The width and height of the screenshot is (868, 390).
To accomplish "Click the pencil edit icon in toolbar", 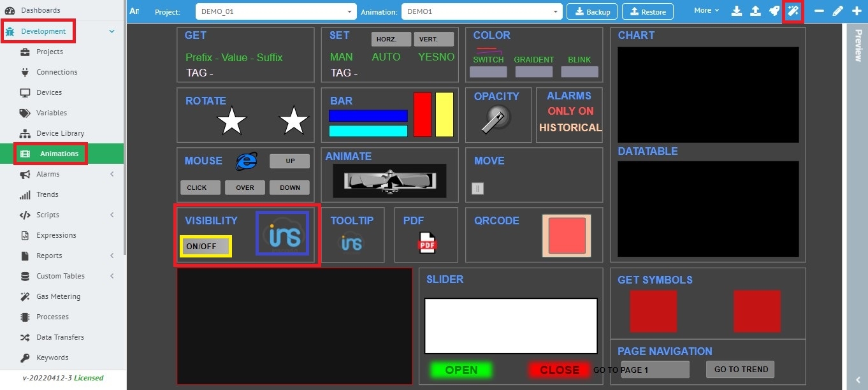I will coord(837,11).
